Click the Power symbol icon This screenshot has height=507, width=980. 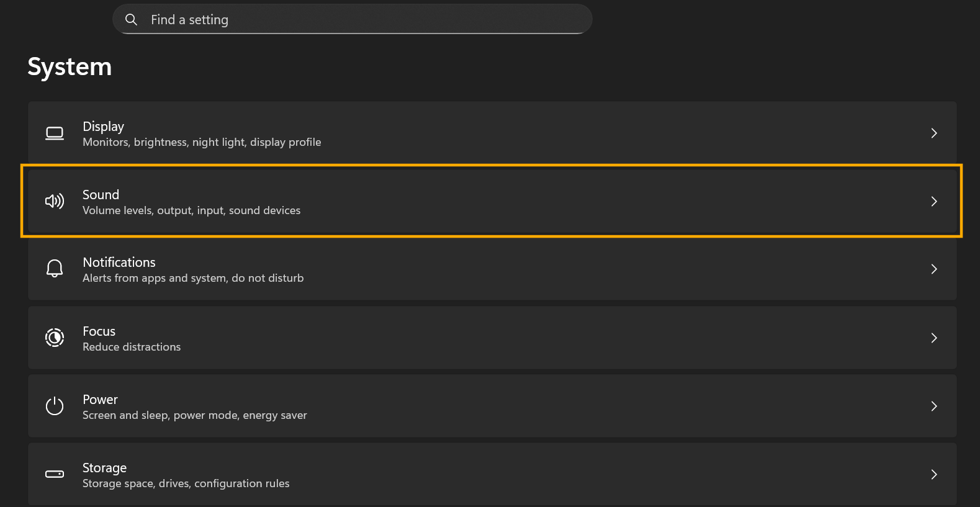point(55,406)
